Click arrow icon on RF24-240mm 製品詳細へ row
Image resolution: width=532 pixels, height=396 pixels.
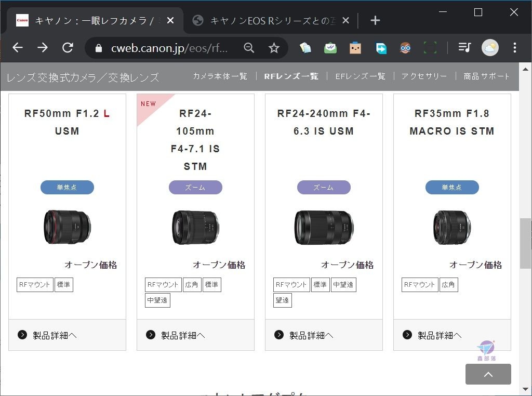point(279,335)
